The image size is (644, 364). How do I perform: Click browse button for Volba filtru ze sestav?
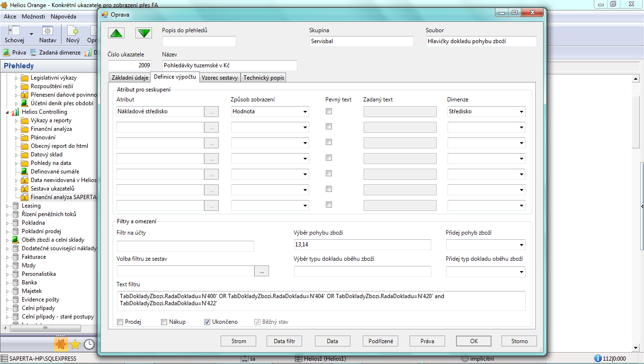coord(262,271)
